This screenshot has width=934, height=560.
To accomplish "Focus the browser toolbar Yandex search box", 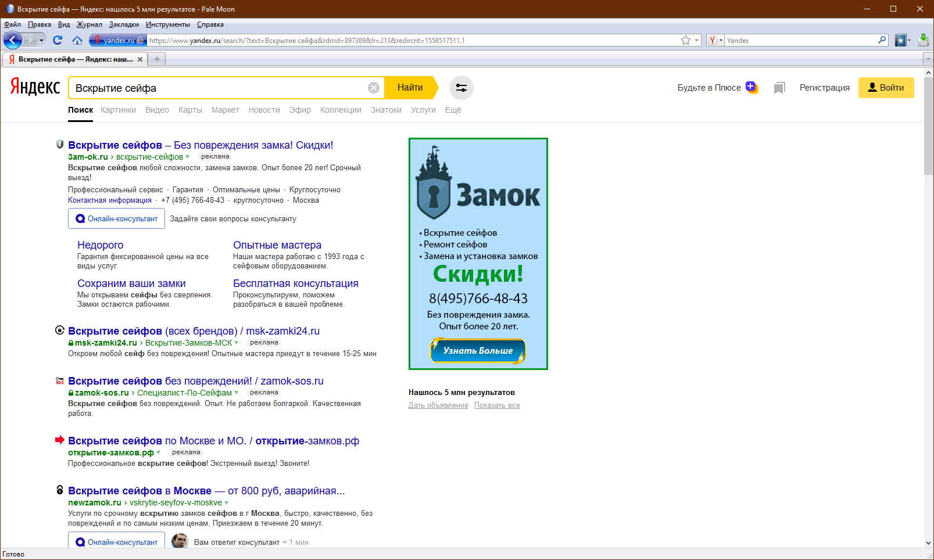I will click(801, 40).
